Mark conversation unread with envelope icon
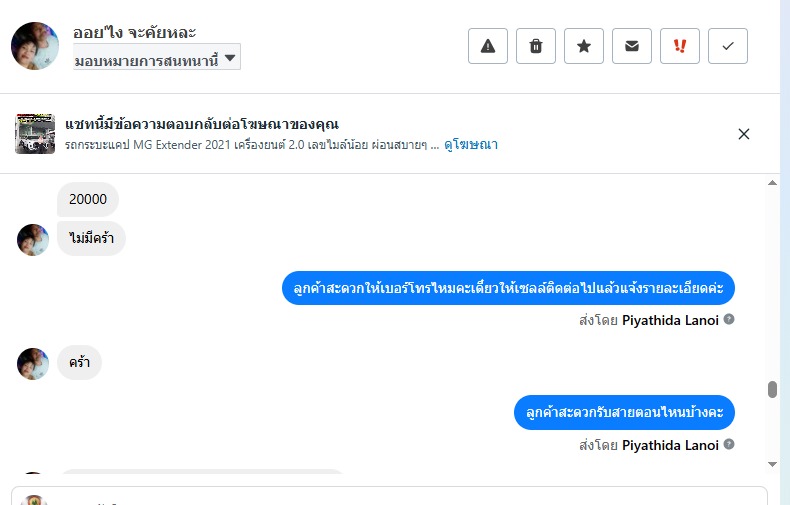The image size is (790, 505). coord(632,46)
